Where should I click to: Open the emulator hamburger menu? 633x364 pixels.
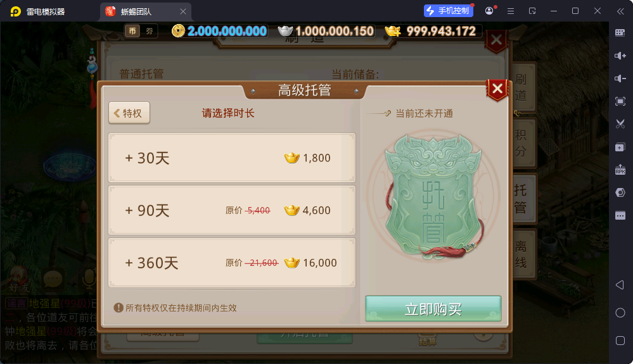pos(511,11)
